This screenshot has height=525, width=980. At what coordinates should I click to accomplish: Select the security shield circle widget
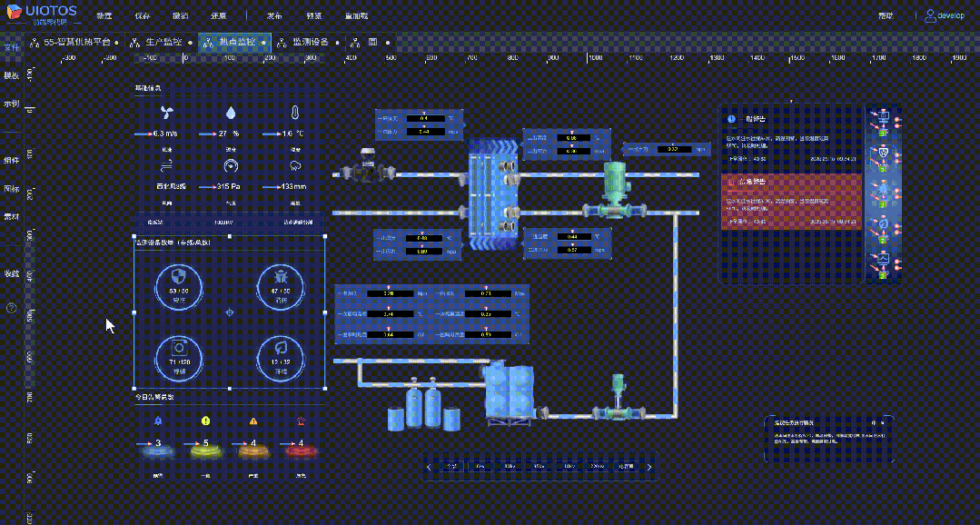(179, 286)
